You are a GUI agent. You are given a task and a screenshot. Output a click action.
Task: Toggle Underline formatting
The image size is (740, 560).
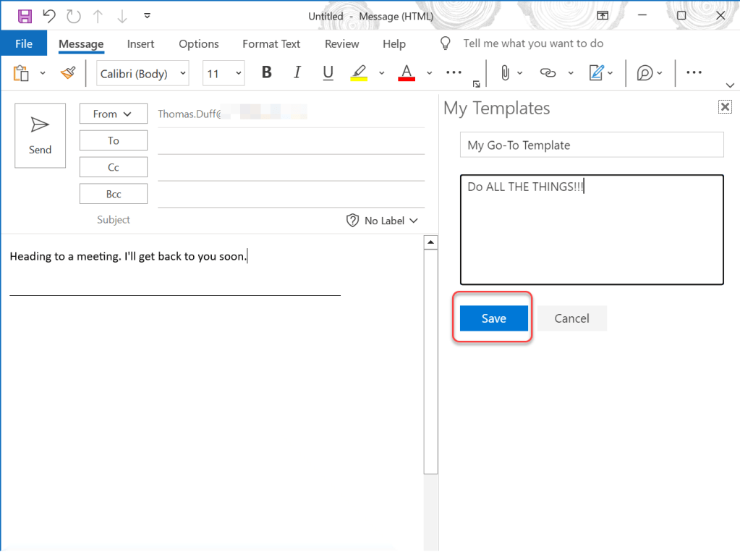pyautogui.click(x=328, y=73)
